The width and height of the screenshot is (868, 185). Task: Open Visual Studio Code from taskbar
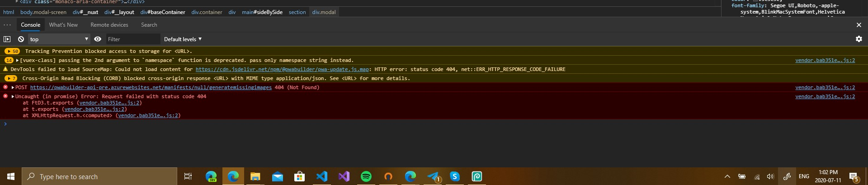(322, 176)
